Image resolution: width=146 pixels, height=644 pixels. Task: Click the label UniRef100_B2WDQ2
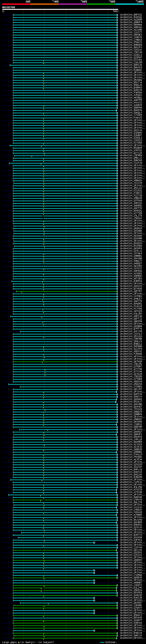131,70
